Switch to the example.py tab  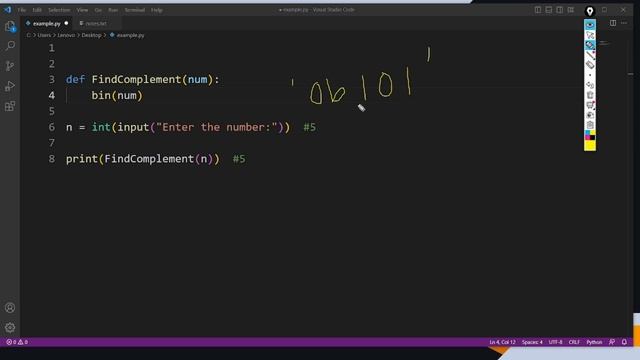pos(47,24)
